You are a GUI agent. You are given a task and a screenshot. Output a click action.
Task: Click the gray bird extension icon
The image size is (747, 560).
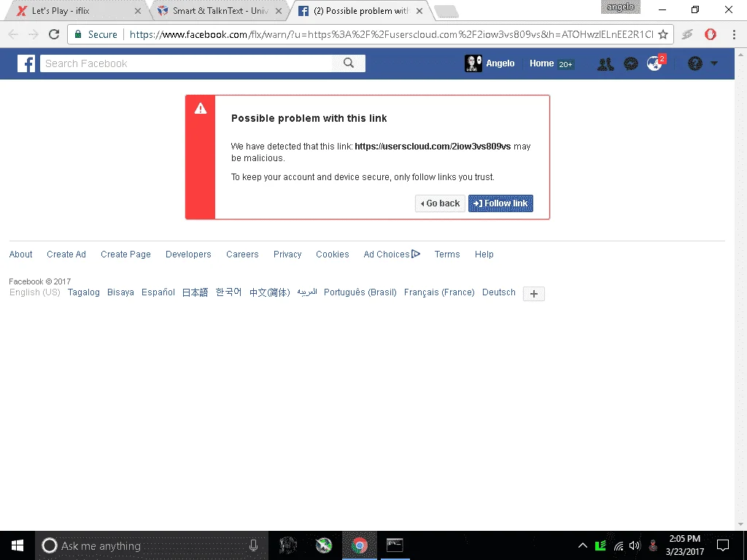(687, 34)
